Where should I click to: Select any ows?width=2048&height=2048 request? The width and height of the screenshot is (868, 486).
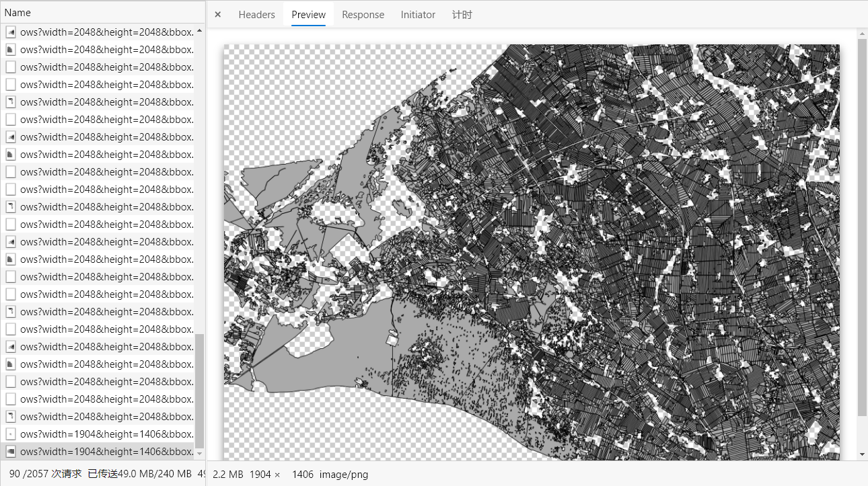[x=108, y=119]
